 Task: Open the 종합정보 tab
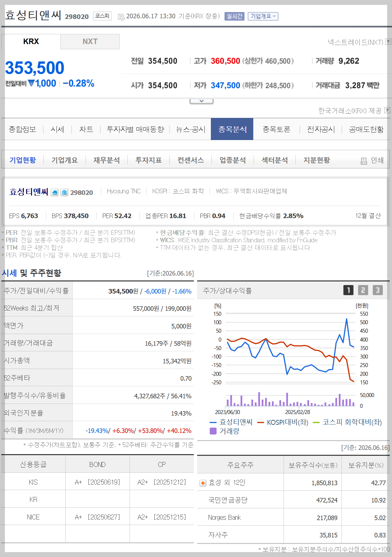[23, 129]
